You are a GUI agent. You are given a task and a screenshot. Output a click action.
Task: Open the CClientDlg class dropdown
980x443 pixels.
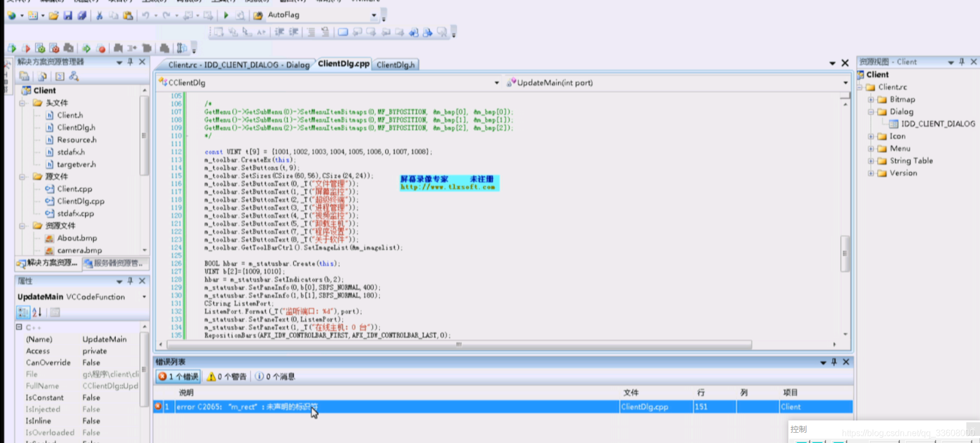[x=496, y=83]
